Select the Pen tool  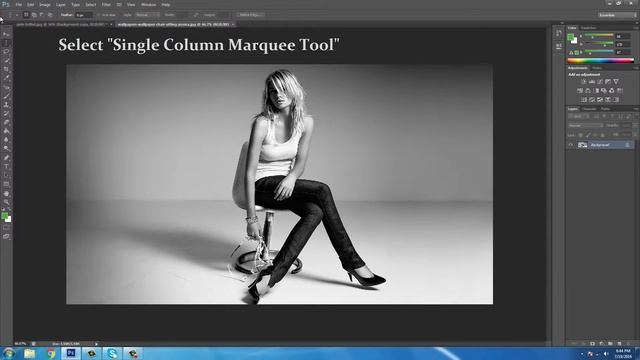(x=6, y=158)
